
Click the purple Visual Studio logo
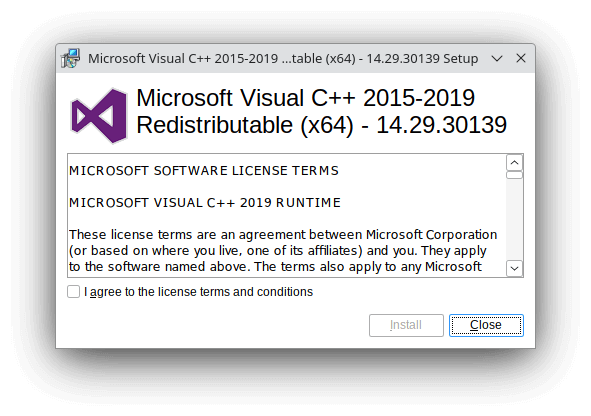point(99,116)
